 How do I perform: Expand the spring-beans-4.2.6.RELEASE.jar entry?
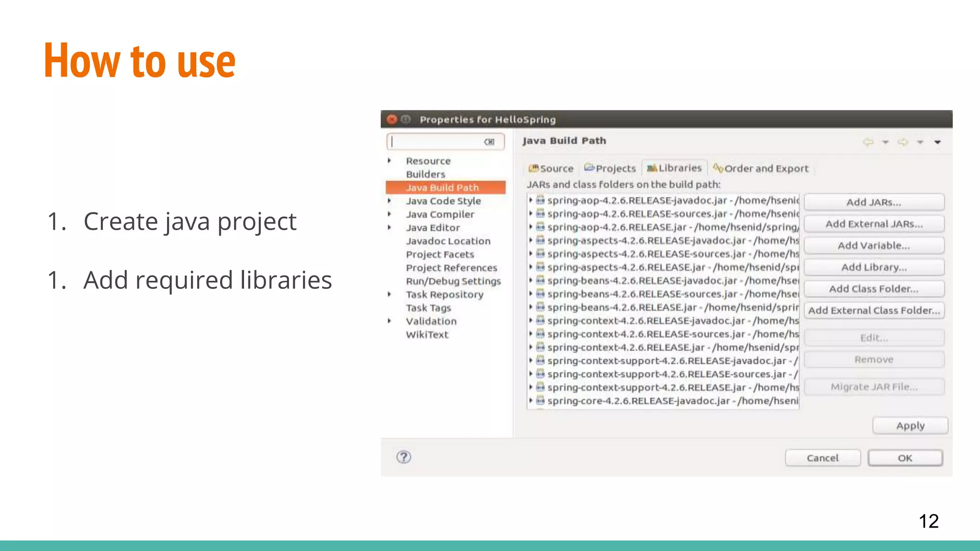pyautogui.click(x=531, y=307)
